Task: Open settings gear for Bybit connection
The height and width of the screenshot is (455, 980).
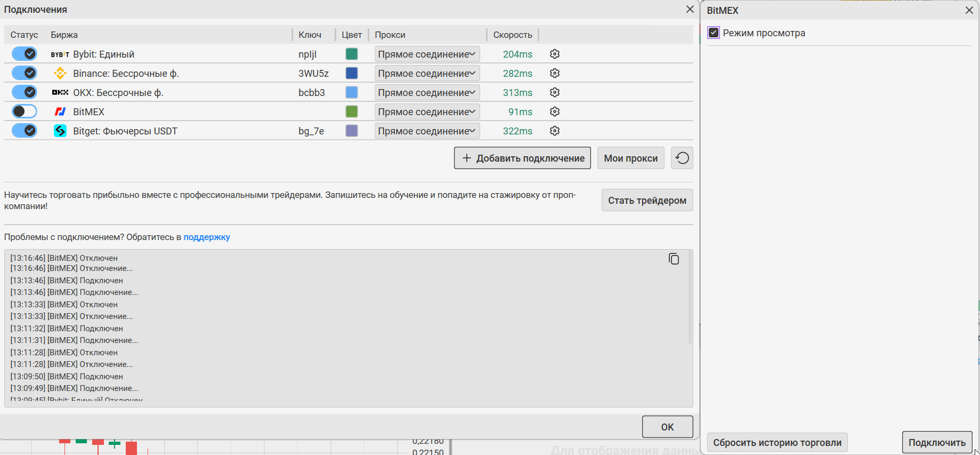Action: [x=555, y=54]
